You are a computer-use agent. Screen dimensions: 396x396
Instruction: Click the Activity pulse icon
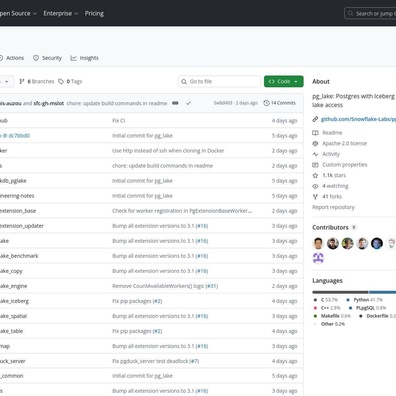tap(315, 154)
